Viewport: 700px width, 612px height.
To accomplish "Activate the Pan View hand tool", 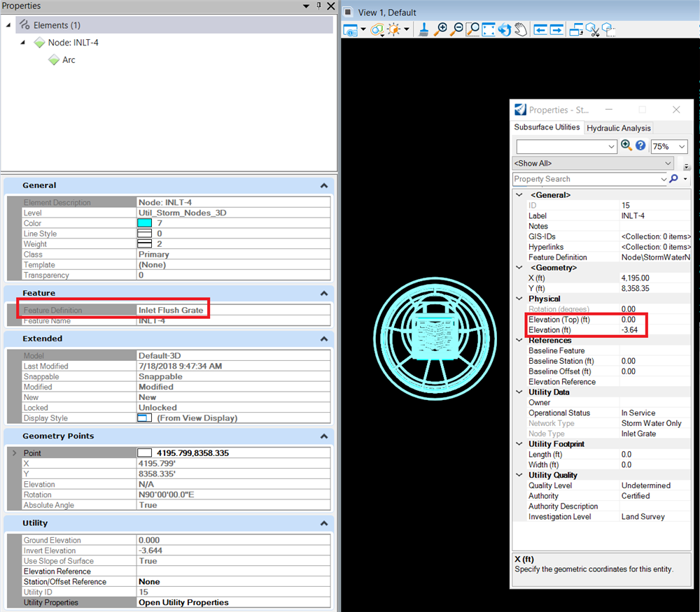I will click(520, 30).
